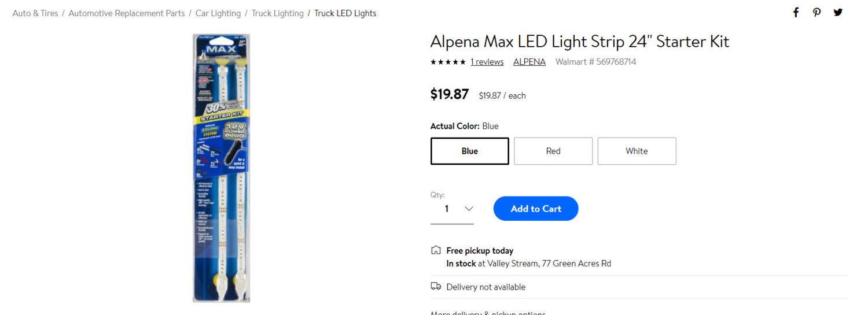Select the Blue color option
This screenshot has width=868, height=315.
click(x=469, y=151)
